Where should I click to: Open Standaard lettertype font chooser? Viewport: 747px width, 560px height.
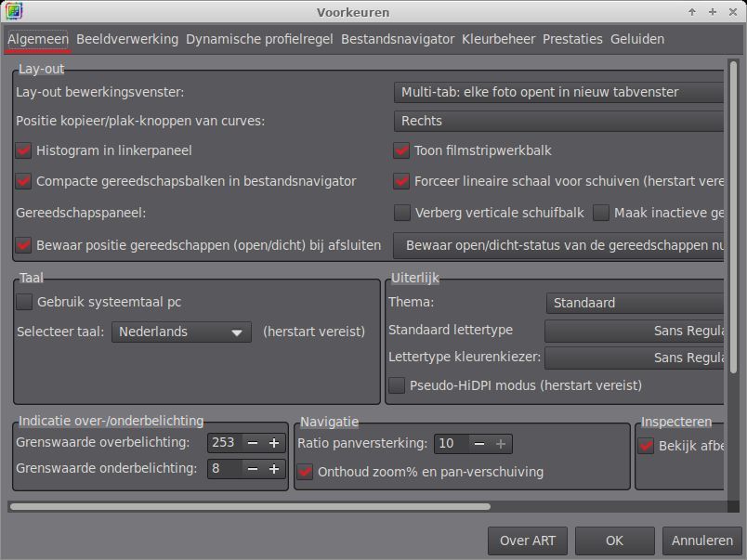click(x=634, y=331)
